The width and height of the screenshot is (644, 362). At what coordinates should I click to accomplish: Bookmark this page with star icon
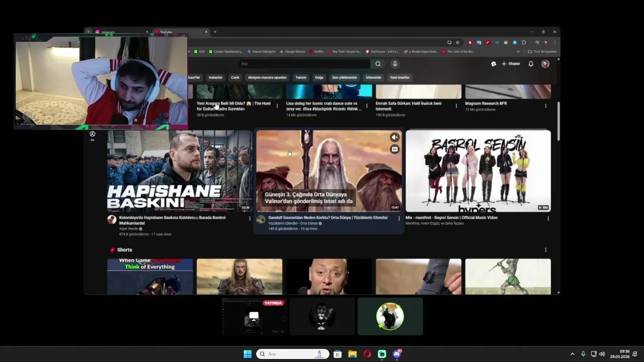pos(458,43)
